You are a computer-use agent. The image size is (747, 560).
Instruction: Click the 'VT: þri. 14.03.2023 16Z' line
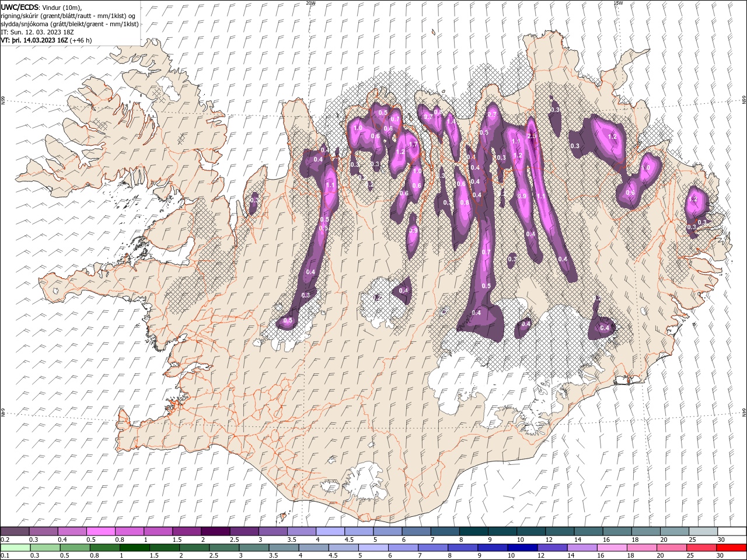(x=34, y=40)
